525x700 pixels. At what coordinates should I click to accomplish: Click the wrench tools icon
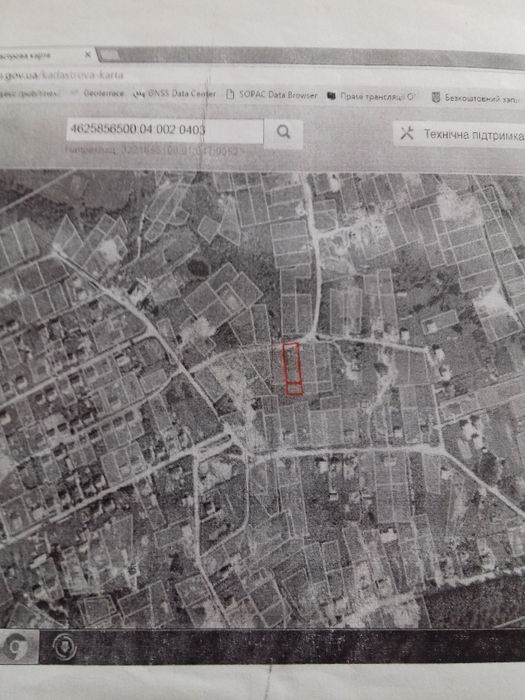click(407, 133)
